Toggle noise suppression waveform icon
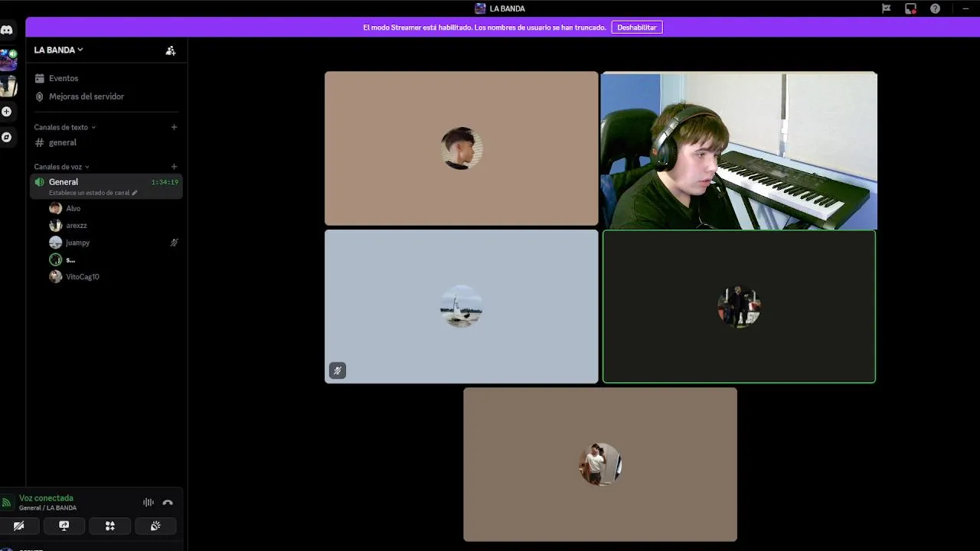 149,503
